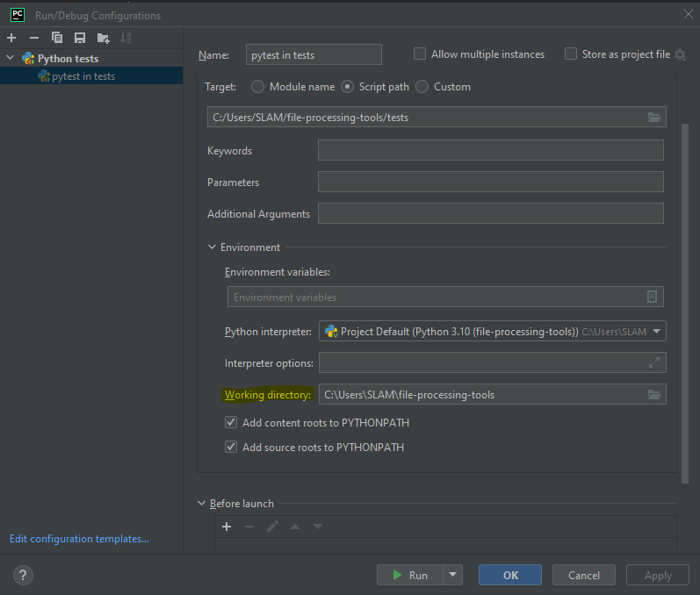Image resolution: width=700 pixels, height=595 pixels.
Task: Expand interpreter options field icon
Action: [x=654, y=362]
